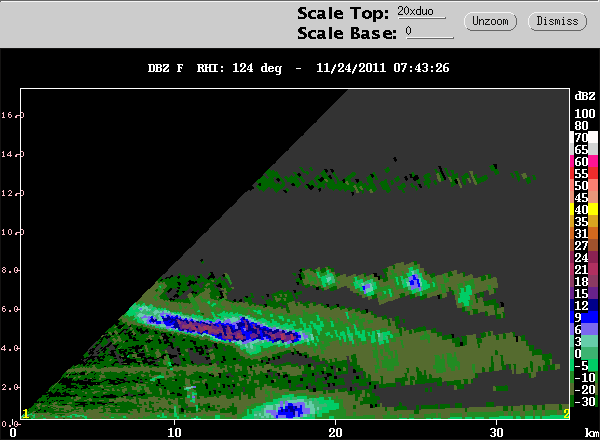Click the plot title DBZ F RHI text
This screenshot has height=440, width=600.
click(x=298, y=68)
